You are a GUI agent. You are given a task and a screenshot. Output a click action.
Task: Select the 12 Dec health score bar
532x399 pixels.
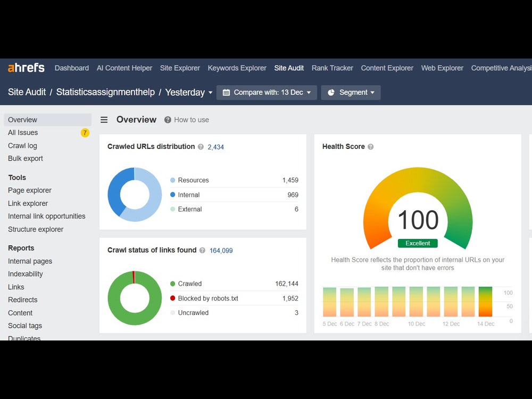click(451, 302)
